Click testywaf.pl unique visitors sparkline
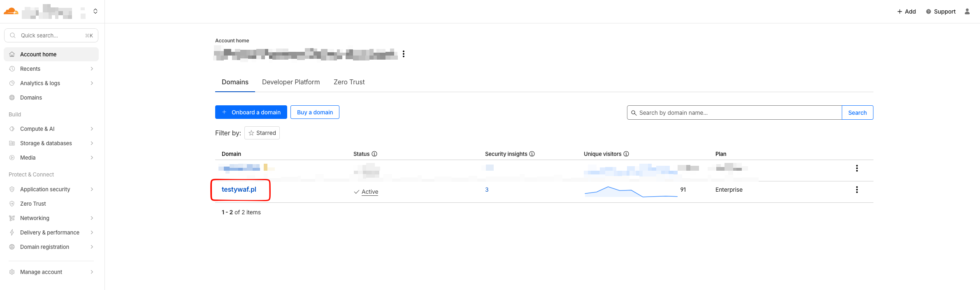The height and width of the screenshot is (290, 980). [631, 192]
